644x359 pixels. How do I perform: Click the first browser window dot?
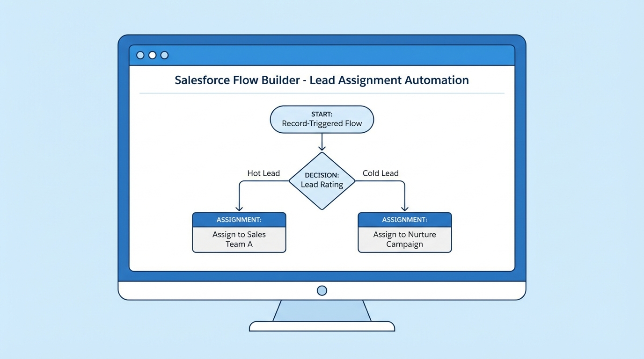pyautogui.click(x=140, y=55)
